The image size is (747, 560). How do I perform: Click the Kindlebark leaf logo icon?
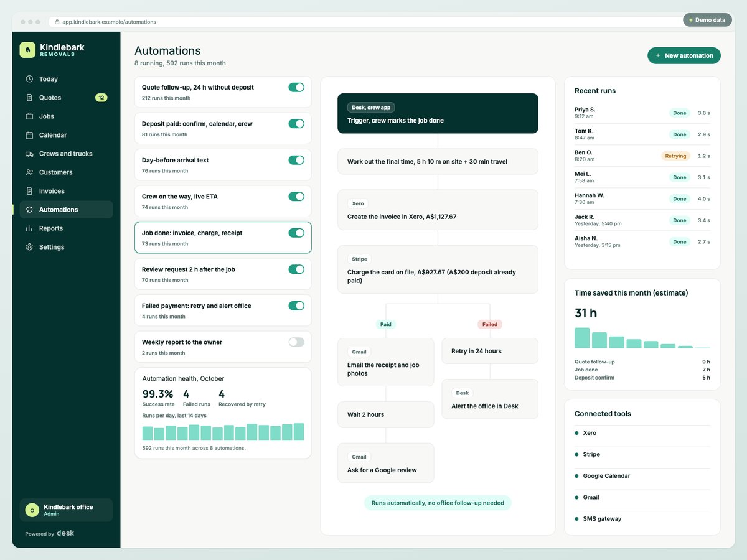coord(27,50)
